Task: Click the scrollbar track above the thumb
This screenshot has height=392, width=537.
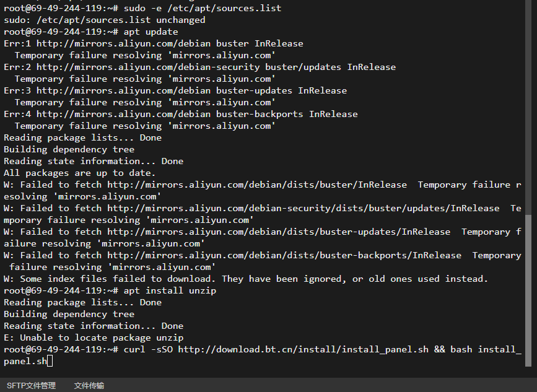Action: point(528,107)
